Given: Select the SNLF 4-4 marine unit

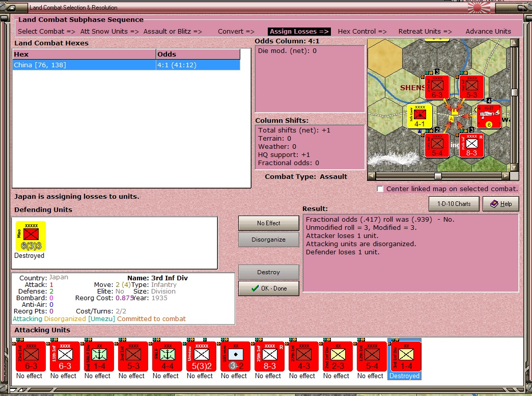Looking at the screenshot, I should click(x=167, y=357).
